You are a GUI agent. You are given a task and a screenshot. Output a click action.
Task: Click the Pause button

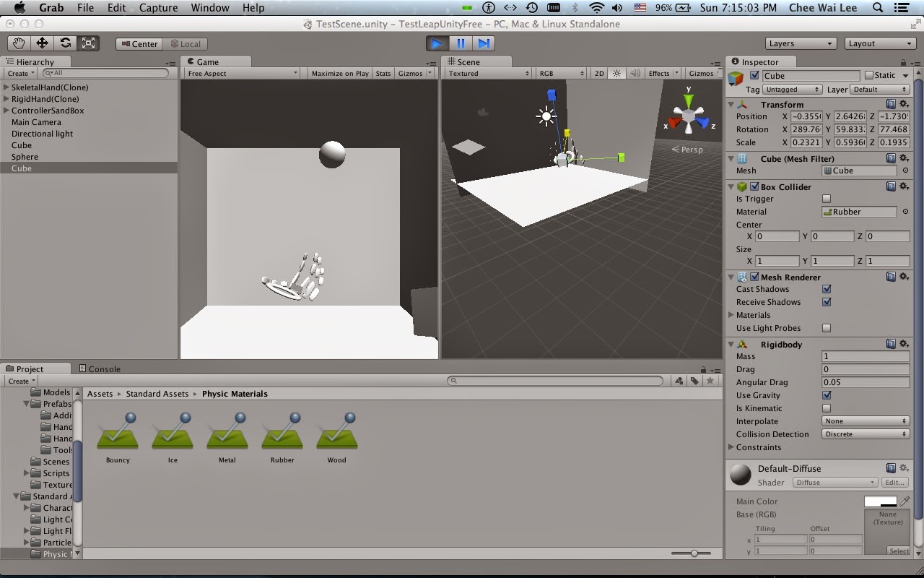[461, 43]
